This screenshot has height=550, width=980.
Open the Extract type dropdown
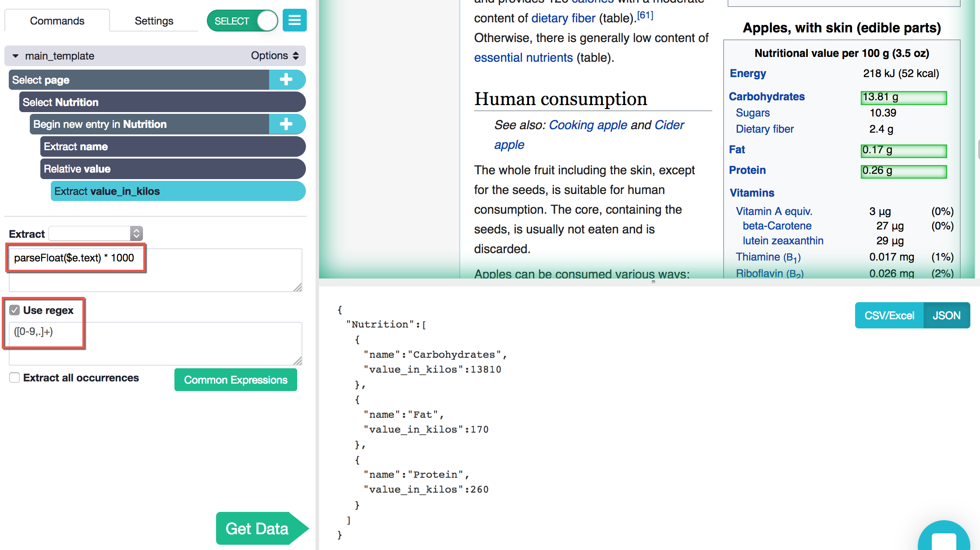(96, 233)
